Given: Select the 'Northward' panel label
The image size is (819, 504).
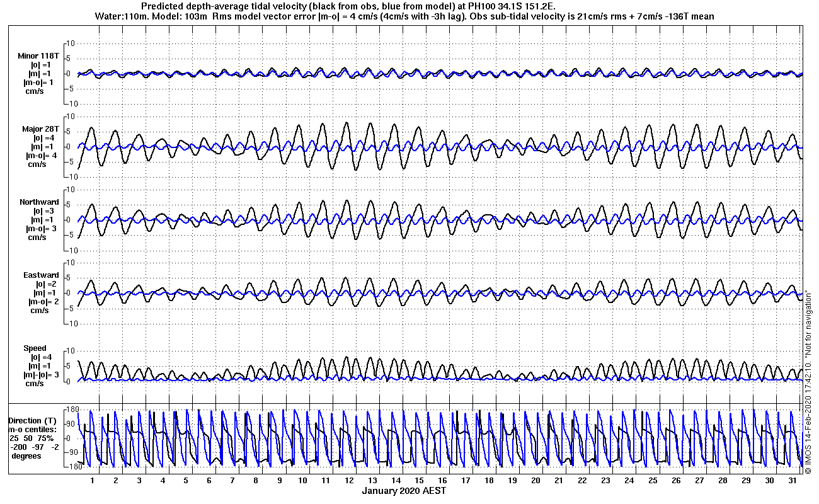Looking at the screenshot, I should point(40,202).
